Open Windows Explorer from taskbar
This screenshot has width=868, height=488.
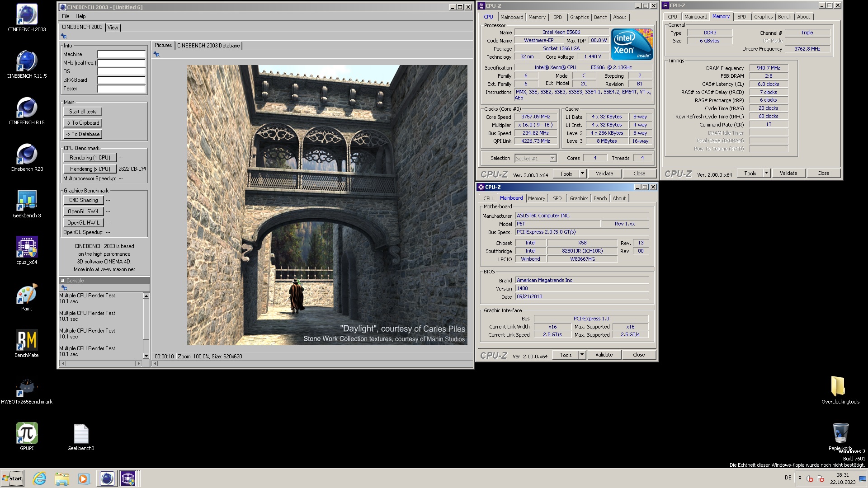(62, 479)
